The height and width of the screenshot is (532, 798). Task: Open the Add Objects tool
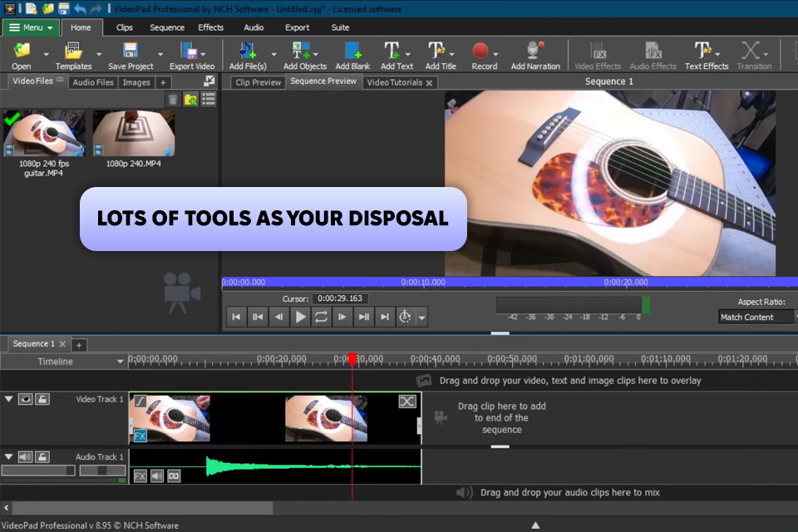click(304, 56)
